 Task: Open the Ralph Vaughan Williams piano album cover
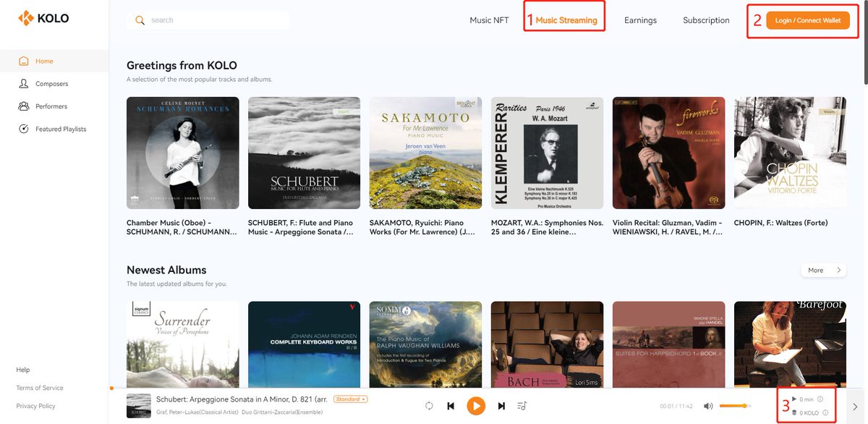click(x=425, y=344)
